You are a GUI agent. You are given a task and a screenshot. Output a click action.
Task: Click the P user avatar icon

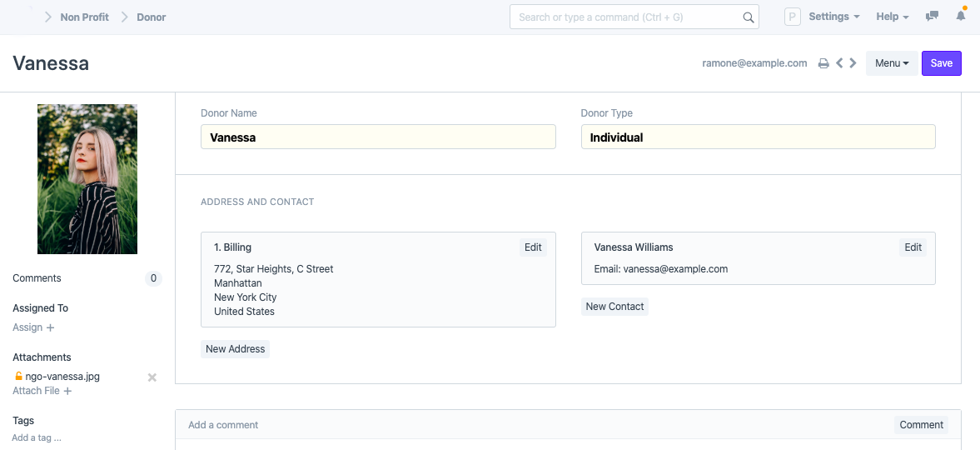[793, 17]
